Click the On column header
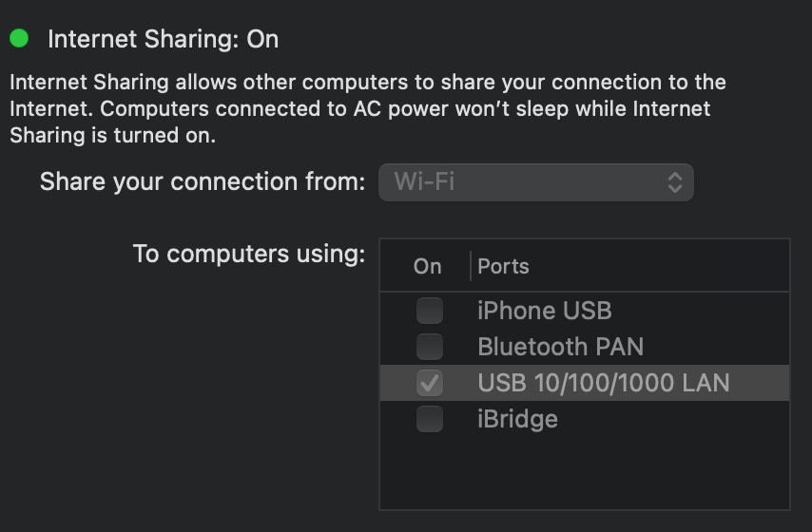The height and width of the screenshot is (532, 812). point(427,267)
